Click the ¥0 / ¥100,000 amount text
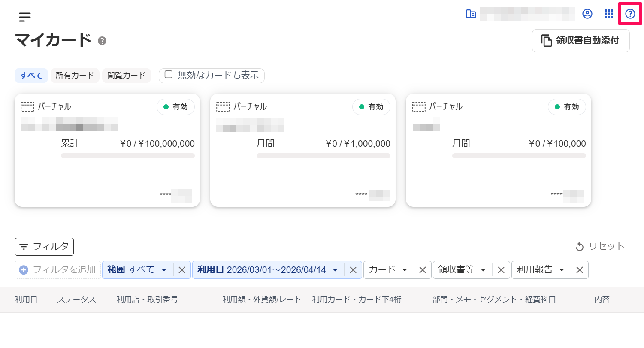This screenshot has width=644, height=348. pos(557,144)
